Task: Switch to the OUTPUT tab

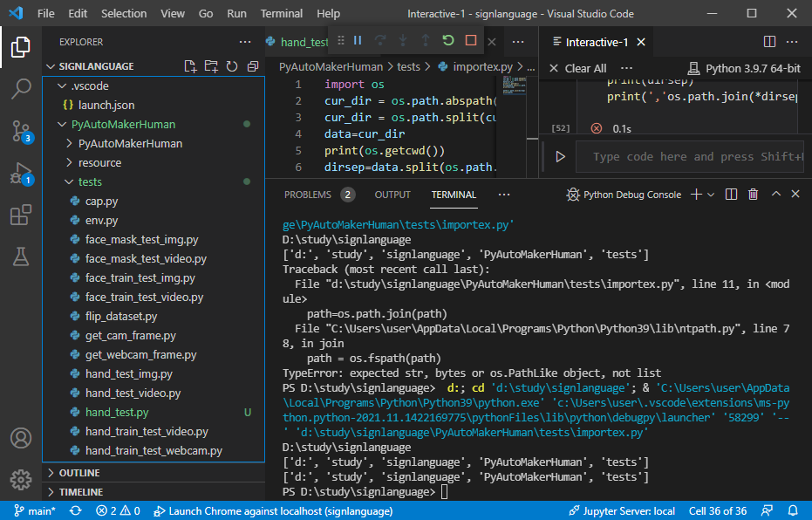Action: [x=392, y=195]
